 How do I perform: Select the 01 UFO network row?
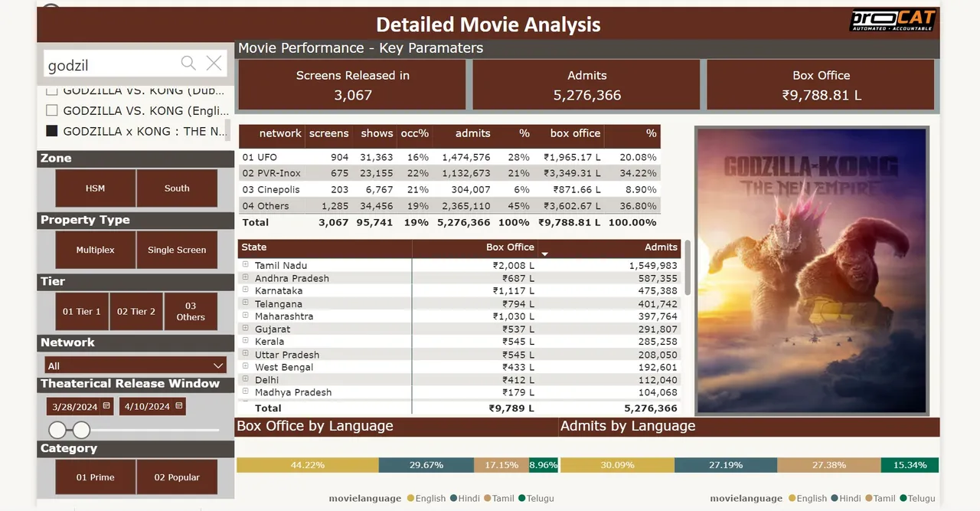[x=449, y=157]
